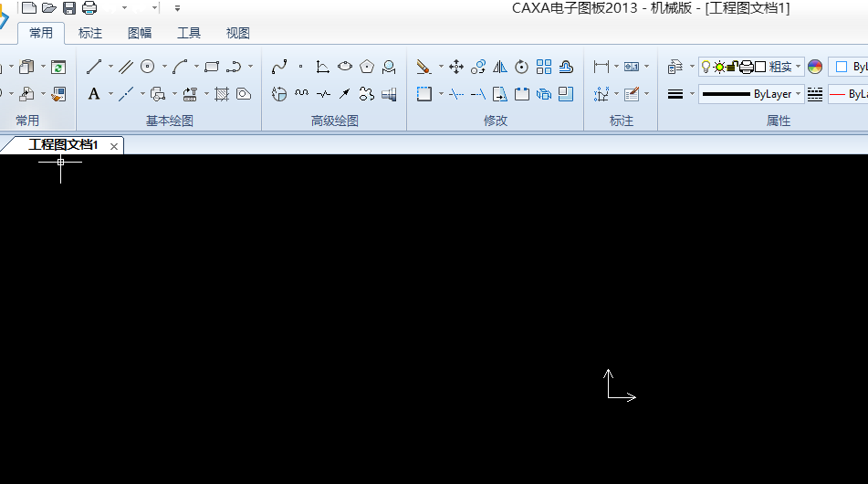The width and height of the screenshot is (868, 484).
Task: Print the drawing with the printer icon
Action: coord(89,7)
